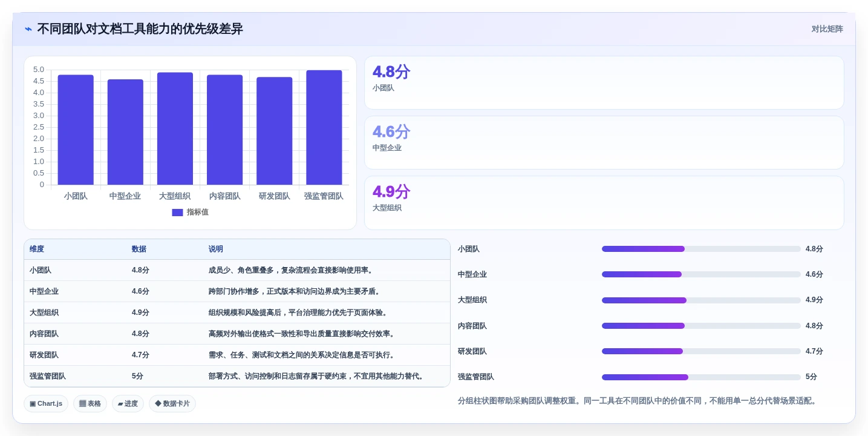Click the 内容团队 bar in chart
This screenshot has height=436, width=868.
pos(224,130)
